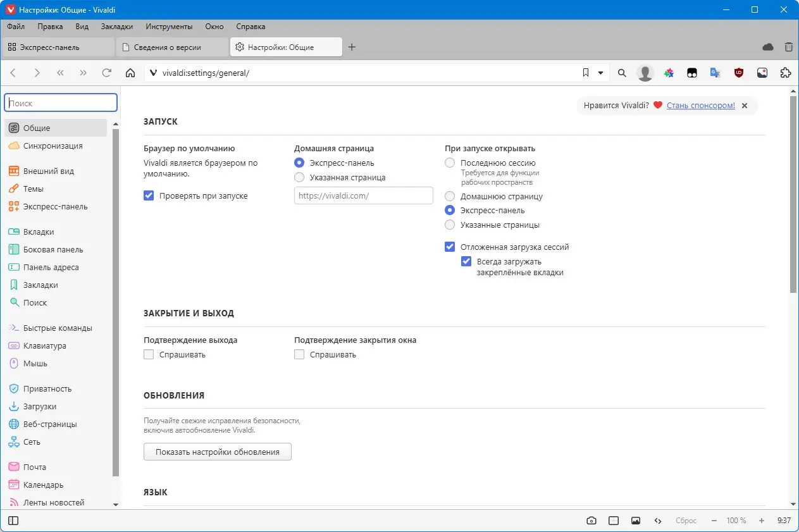Toggle the side panel in status bar
Image resolution: width=799 pixels, height=532 pixels.
point(13,521)
